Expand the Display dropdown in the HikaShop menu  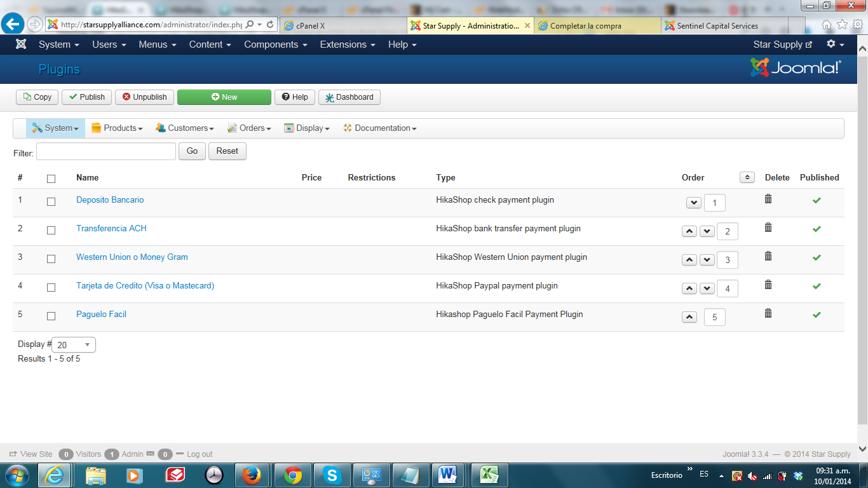[x=307, y=128]
